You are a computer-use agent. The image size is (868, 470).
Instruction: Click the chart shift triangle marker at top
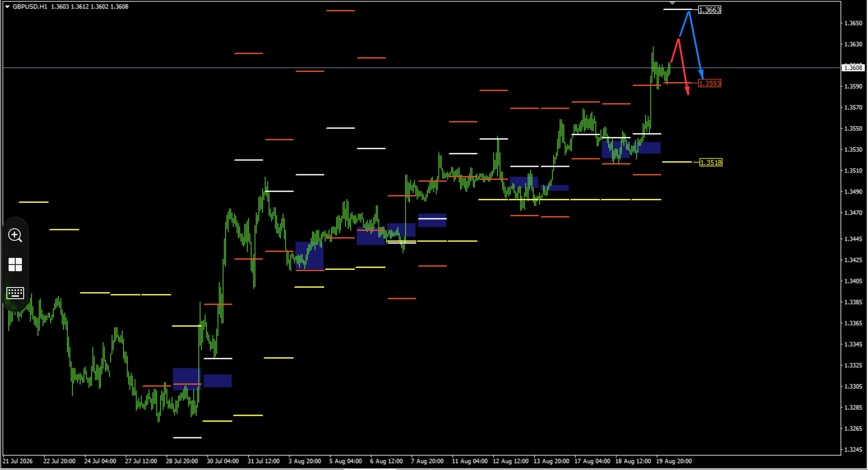[672, 3]
